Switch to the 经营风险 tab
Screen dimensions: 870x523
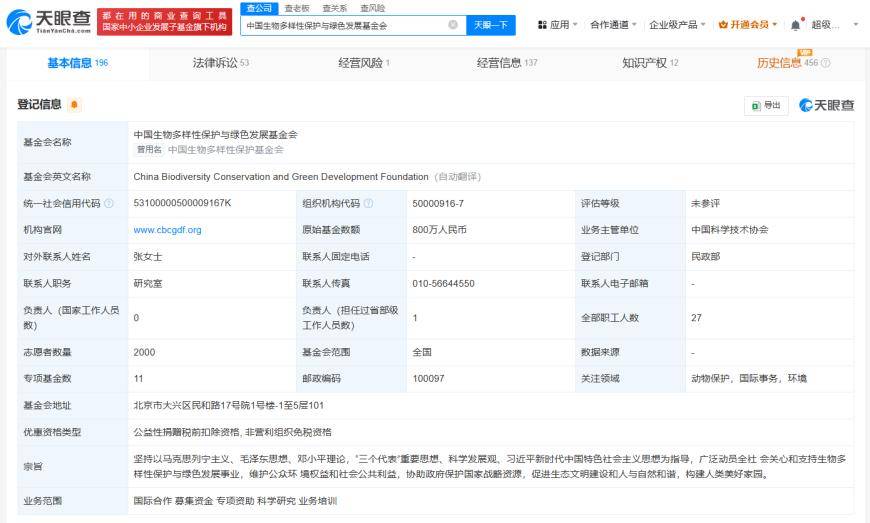point(364,63)
